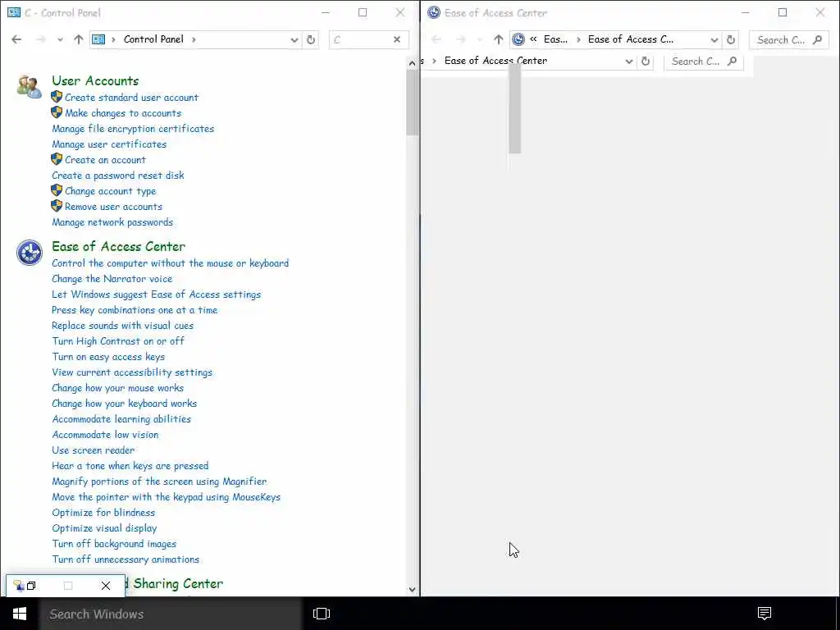Image resolution: width=840 pixels, height=630 pixels.
Task: Open Manage file encryption certificates
Action: click(x=133, y=129)
